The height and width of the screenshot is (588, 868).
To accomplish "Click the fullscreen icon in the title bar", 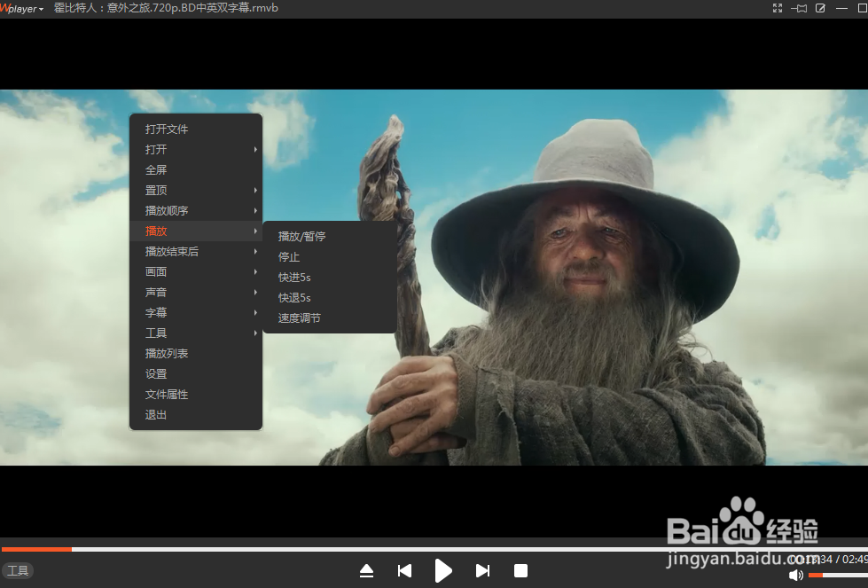I will click(x=778, y=8).
